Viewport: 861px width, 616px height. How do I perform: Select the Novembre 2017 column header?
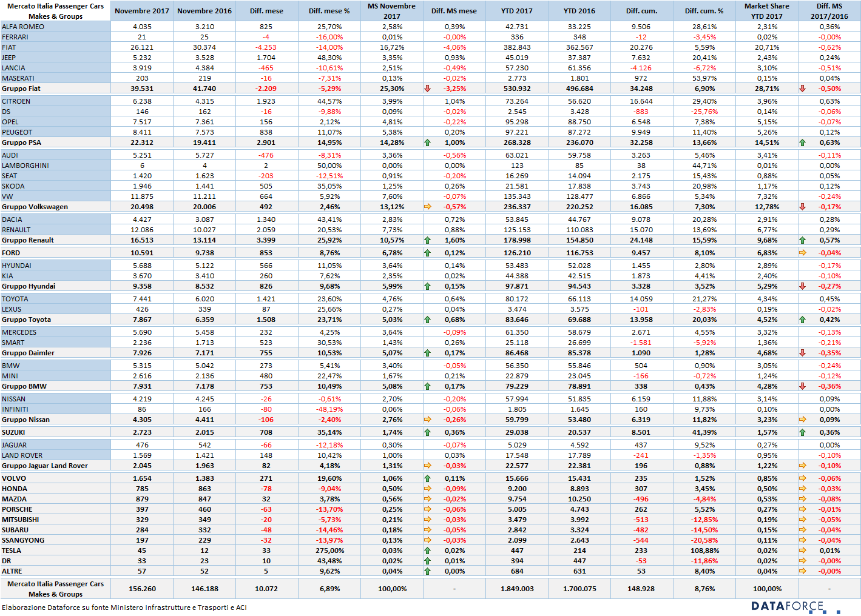(142, 11)
